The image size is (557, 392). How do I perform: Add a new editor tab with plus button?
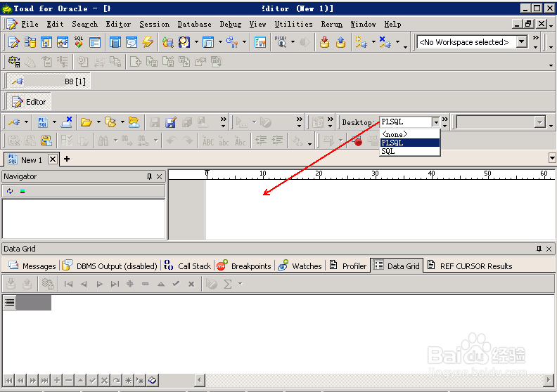coord(67,159)
